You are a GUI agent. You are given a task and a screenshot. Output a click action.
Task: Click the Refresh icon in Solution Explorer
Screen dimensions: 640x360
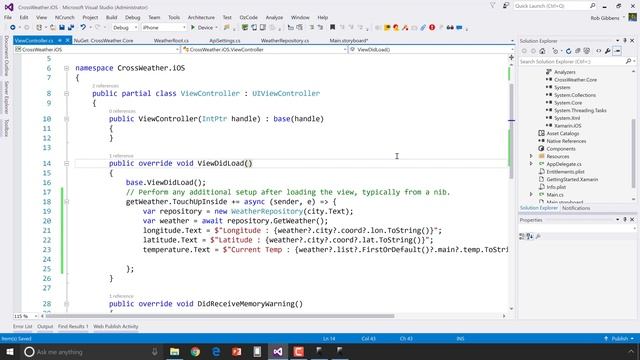coord(568,51)
